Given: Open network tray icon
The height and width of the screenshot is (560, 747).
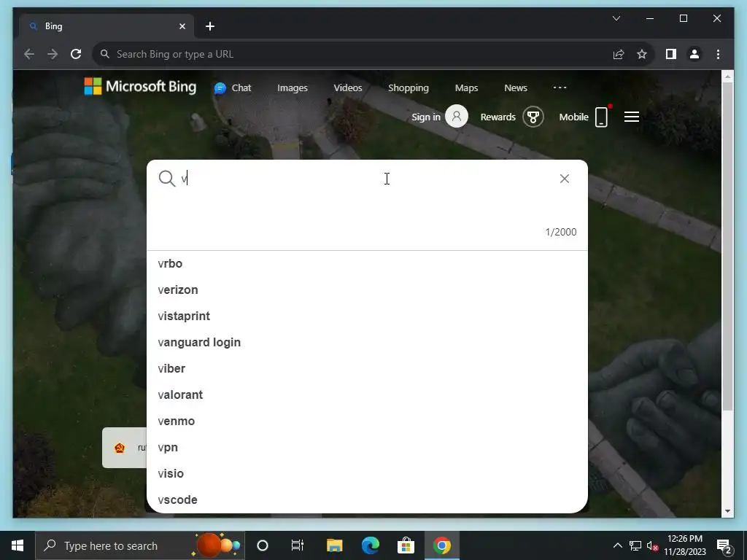Looking at the screenshot, I should point(635,545).
